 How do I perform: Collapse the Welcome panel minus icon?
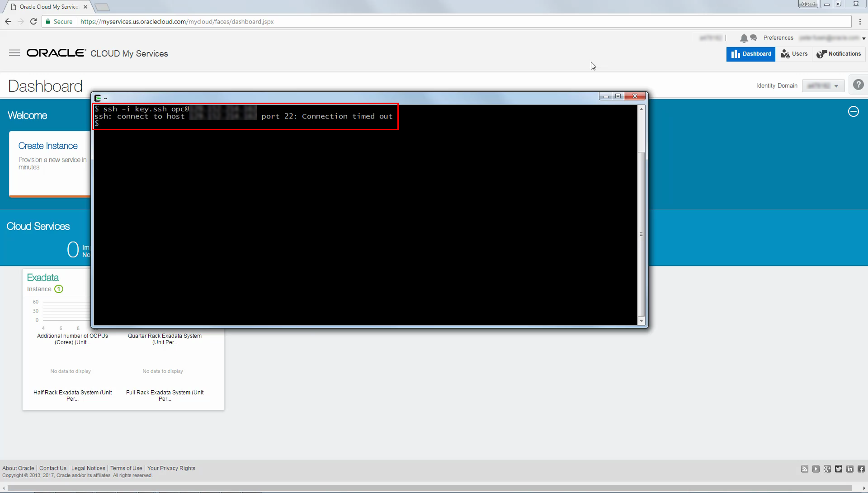[853, 111]
